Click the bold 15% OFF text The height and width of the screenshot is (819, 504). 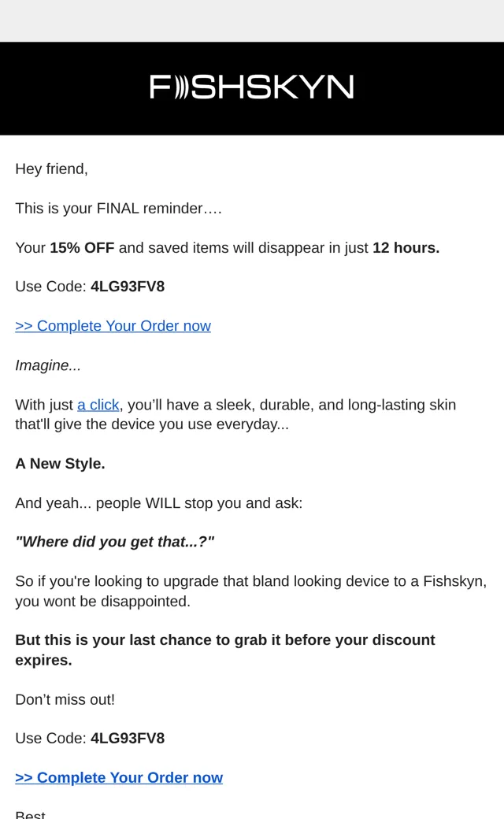[82, 247]
